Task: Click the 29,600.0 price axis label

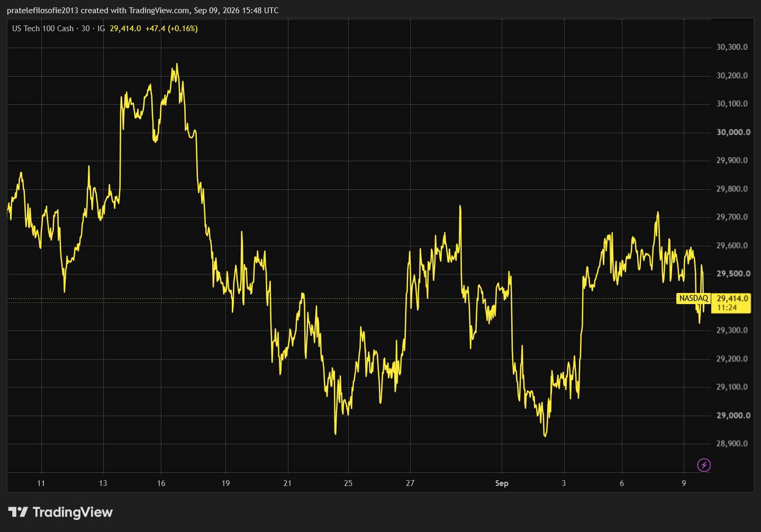Action: tap(732, 245)
